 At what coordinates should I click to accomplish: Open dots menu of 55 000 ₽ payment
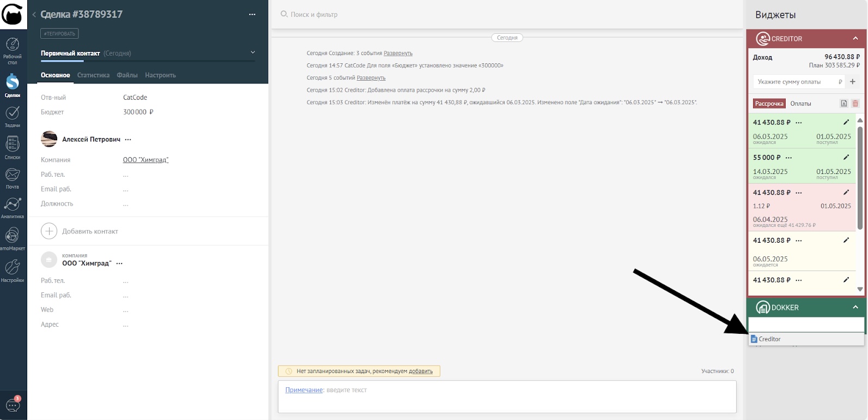[788, 158]
